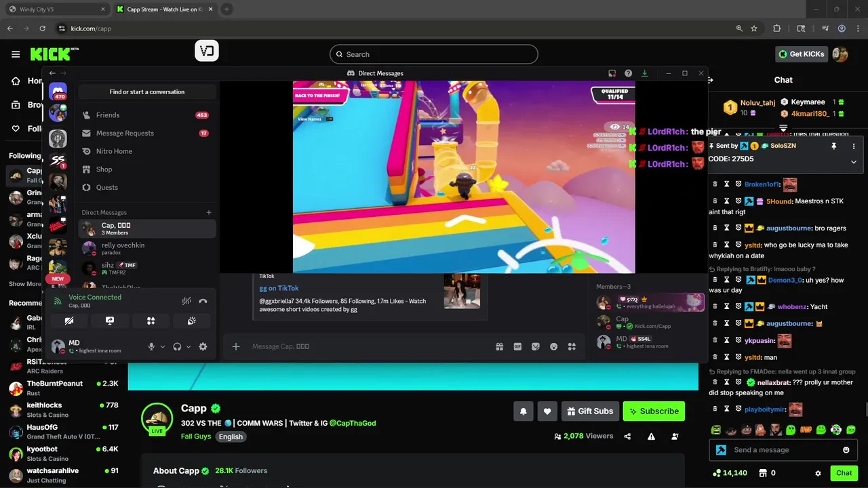Open the Discord gift icon in message bar
This screenshot has width=868, height=488.
tap(500, 346)
